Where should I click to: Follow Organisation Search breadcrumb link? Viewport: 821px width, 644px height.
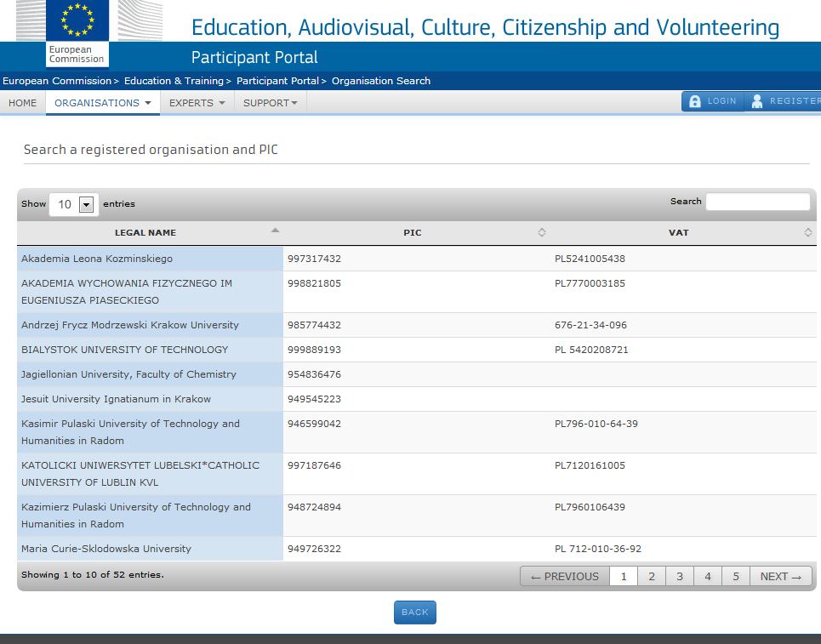pyautogui.click(x=380, y=81)
